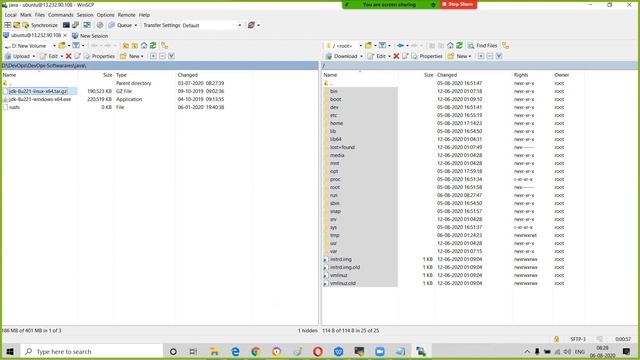Click remote Back navigation arrow
640x360 pixels.
pyautogui.click(x=400, y=46)
